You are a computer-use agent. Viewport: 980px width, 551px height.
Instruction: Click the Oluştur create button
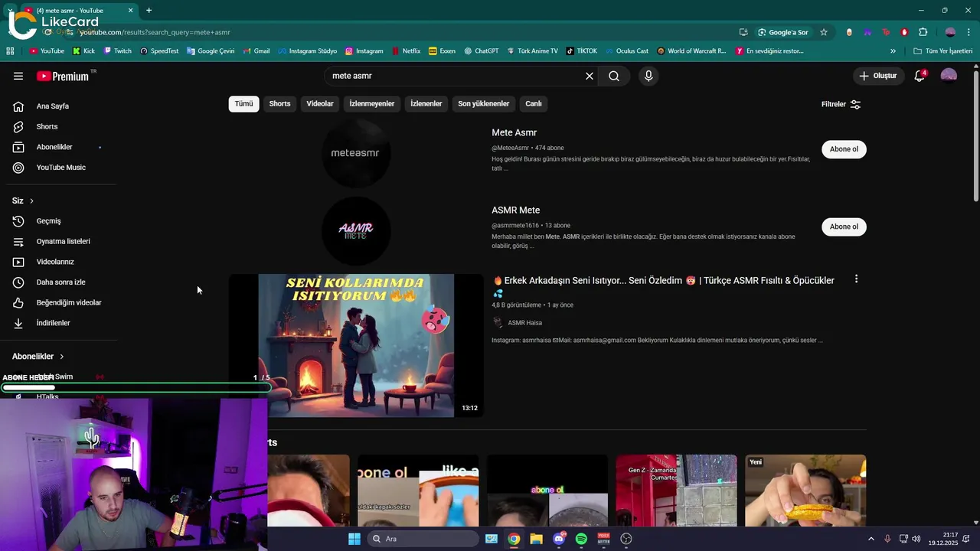tap(878, 76)
